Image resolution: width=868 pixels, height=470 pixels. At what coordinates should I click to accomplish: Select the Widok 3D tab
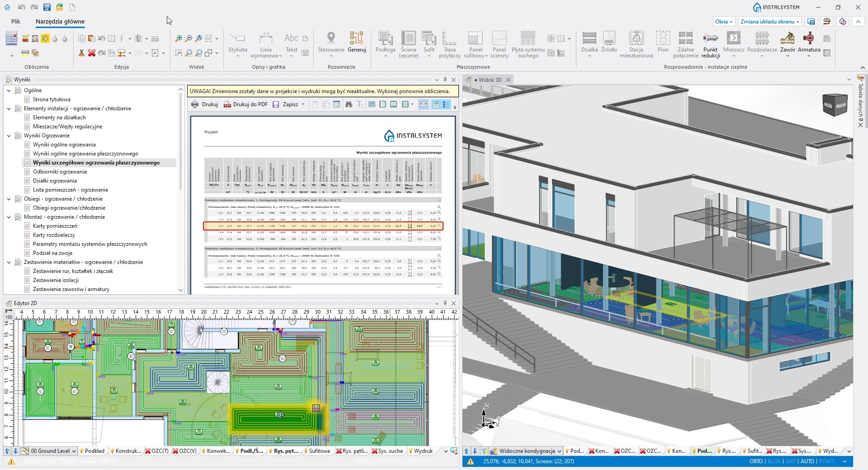click(x=490, y=80)
